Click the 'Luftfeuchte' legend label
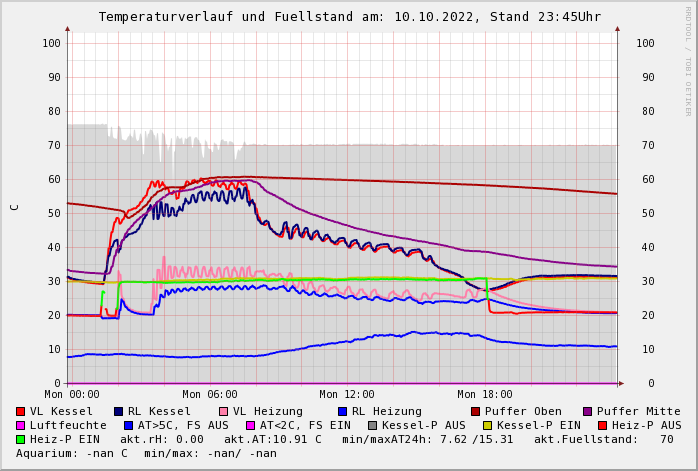 click(x=68, y=426)
